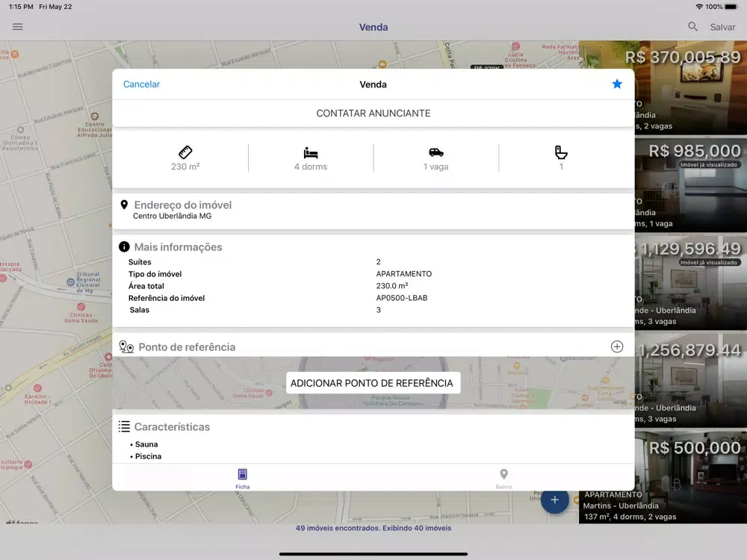Click the '1 vaga' label
747x560 pixels.
tap(436, 167)
